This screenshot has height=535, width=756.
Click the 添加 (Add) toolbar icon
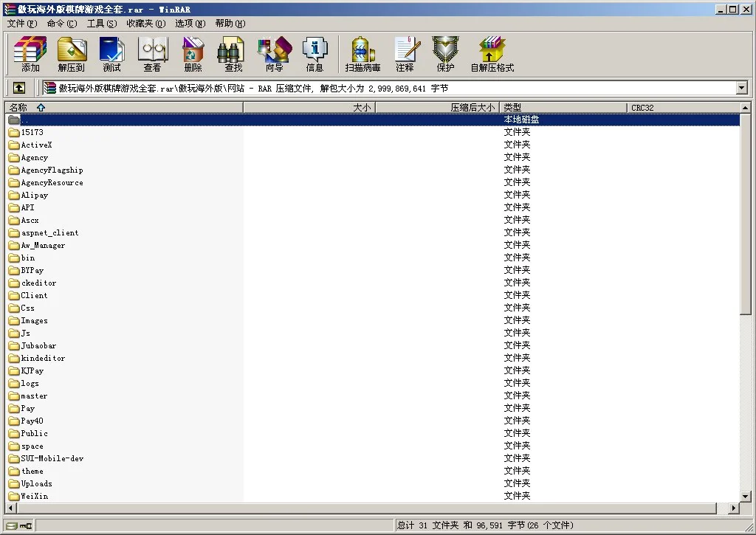point(29,54)
